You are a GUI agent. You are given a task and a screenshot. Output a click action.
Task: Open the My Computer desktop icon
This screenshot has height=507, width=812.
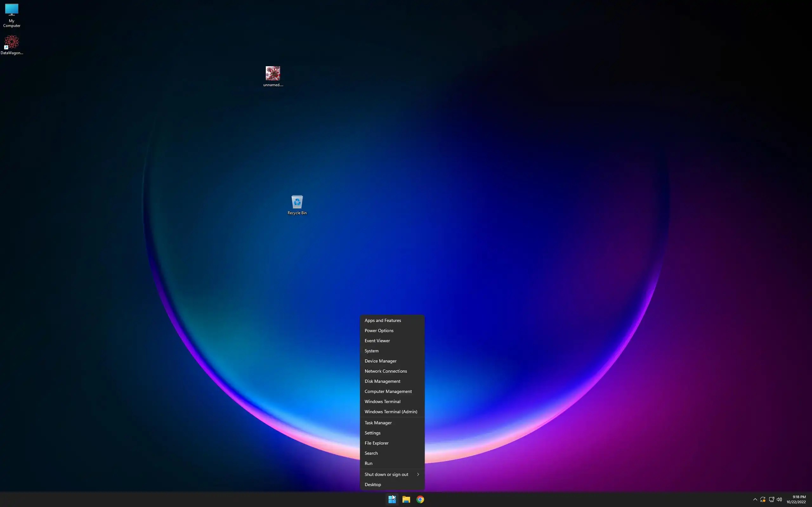(11, 11)
